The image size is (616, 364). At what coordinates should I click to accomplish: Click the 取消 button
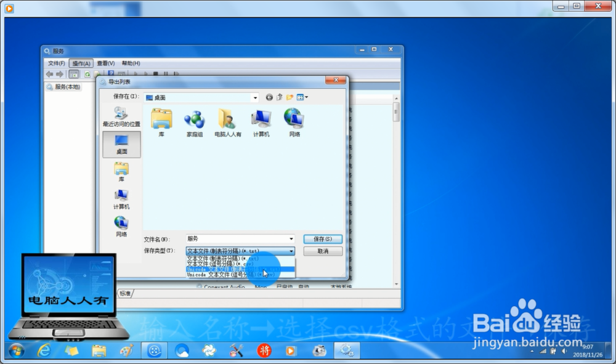pyautogui.click(x=323, y=251)
